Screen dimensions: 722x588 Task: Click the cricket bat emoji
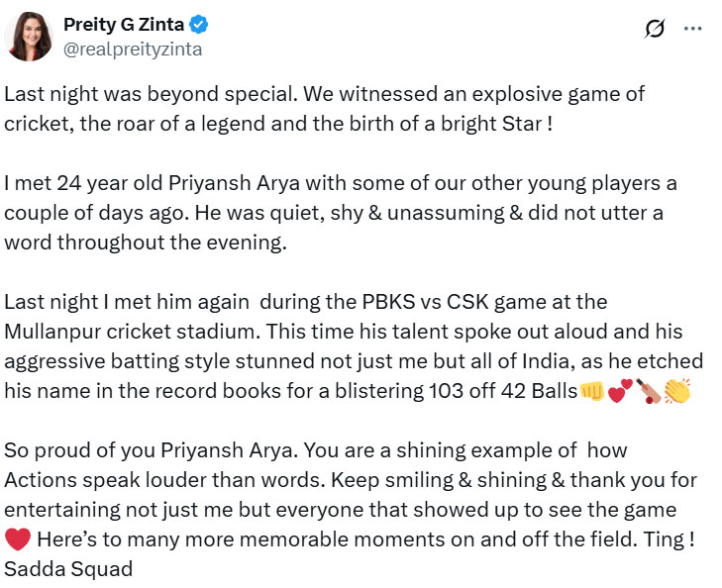point(648,391)
